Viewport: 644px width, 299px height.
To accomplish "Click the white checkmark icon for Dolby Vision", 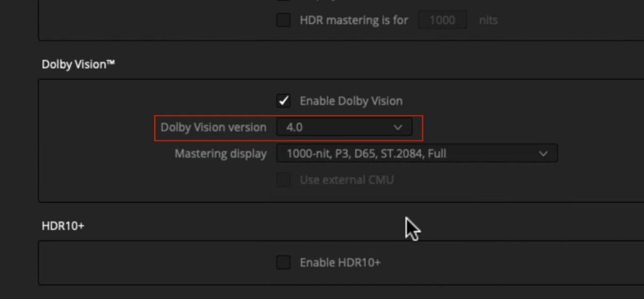I will tap(284, 101).
